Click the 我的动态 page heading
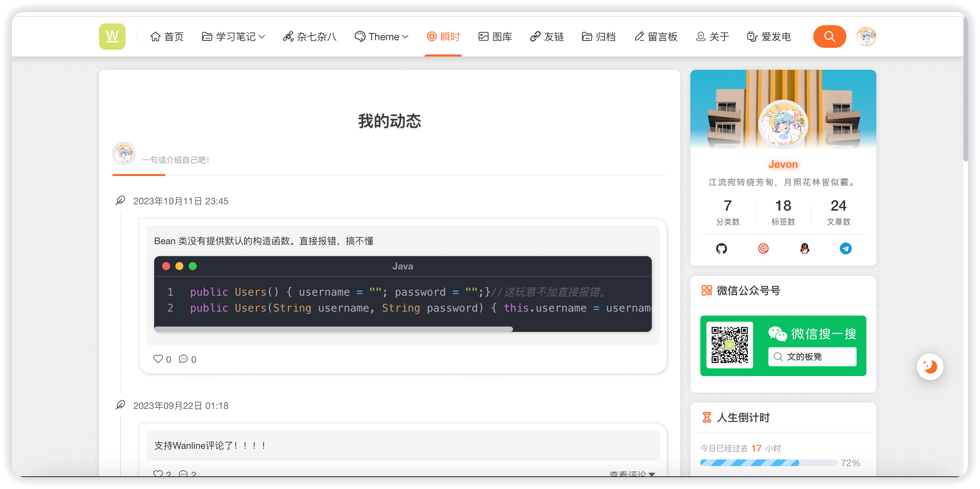Viewport: 980px width, 489px height. pyautogui.click(x=389, y=121)
